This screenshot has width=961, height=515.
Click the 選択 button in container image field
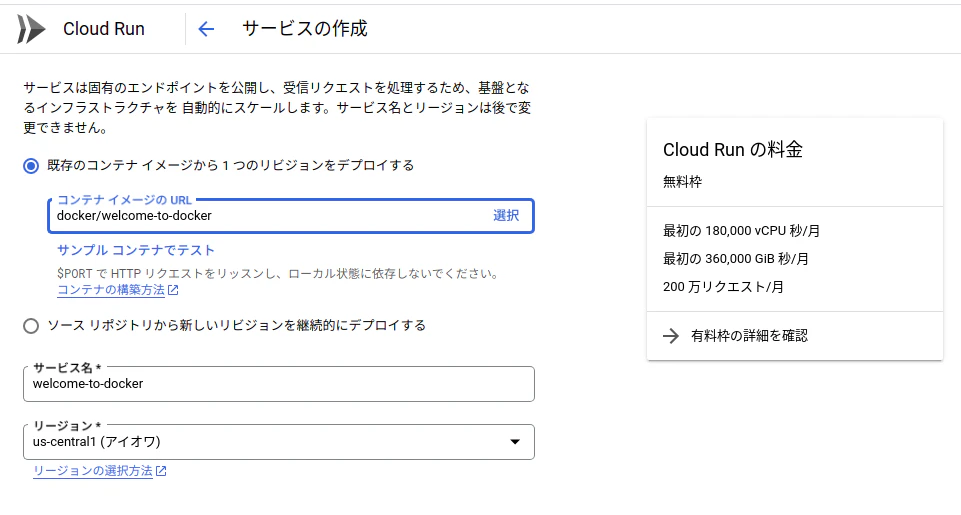pos(506,215)
